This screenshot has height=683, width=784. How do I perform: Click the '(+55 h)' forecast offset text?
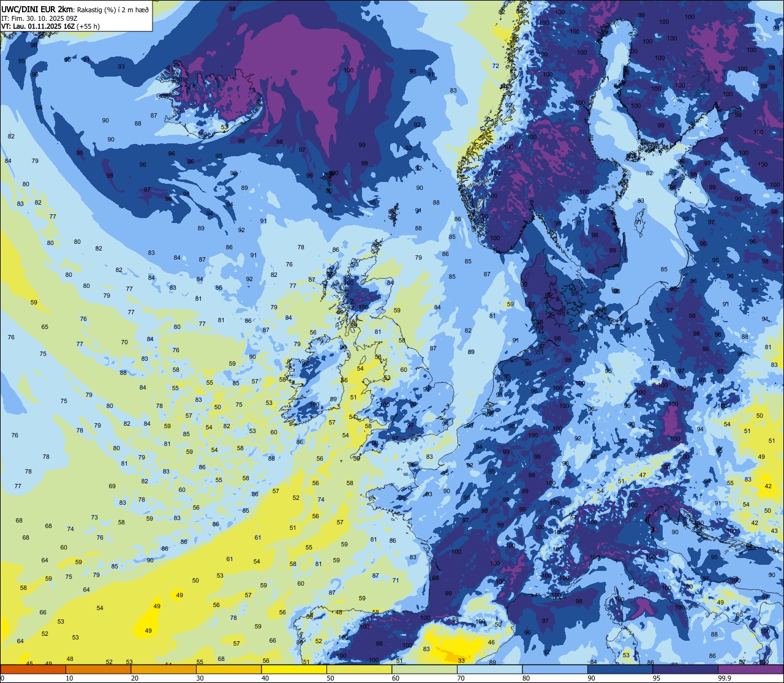[x=88, y=26]
